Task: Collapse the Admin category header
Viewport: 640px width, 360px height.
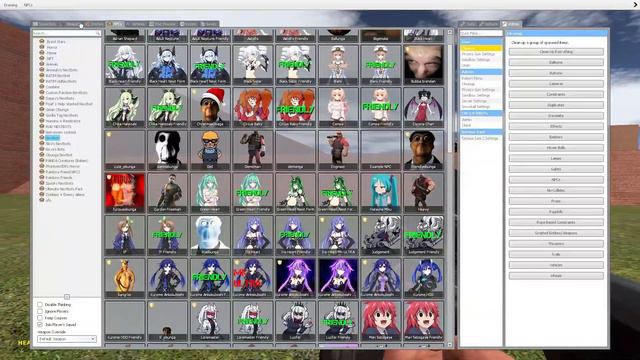Action: click(481, 72)
